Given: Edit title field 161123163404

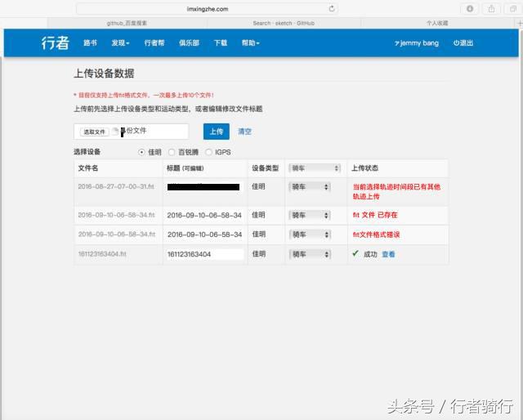Looking at the screenshot, I should (x=205, y=254).
